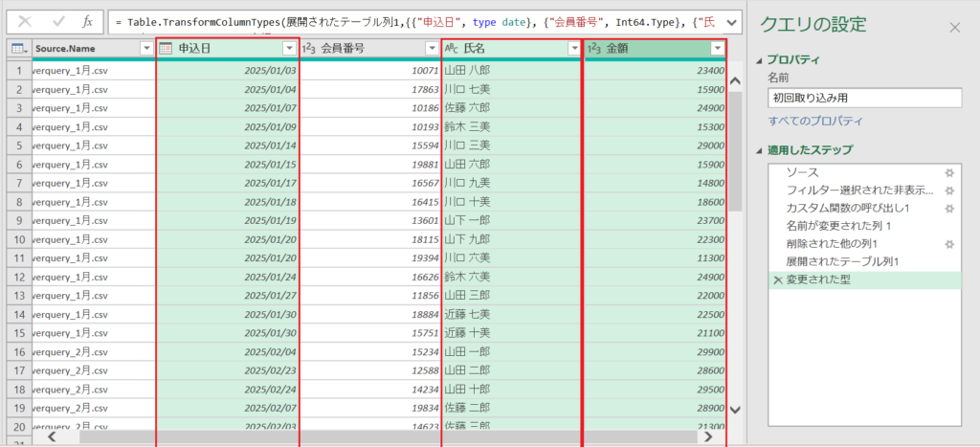The height and width of the screenshot is (447, 980).
Task: Open settings gear for 削除された他の列1 step
Action: [x=949, y=244]
